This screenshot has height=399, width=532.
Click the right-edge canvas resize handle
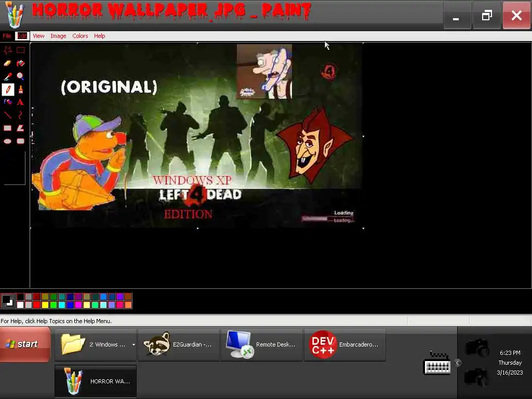(x=363, y=137)
